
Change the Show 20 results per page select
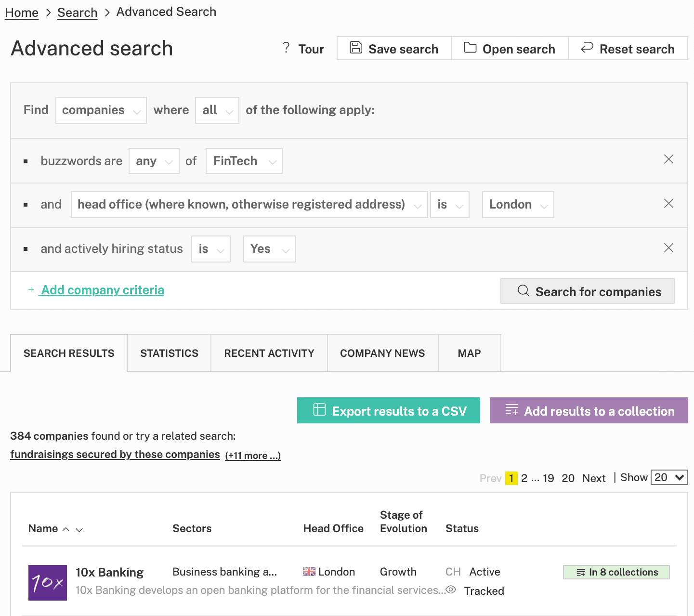669,477
